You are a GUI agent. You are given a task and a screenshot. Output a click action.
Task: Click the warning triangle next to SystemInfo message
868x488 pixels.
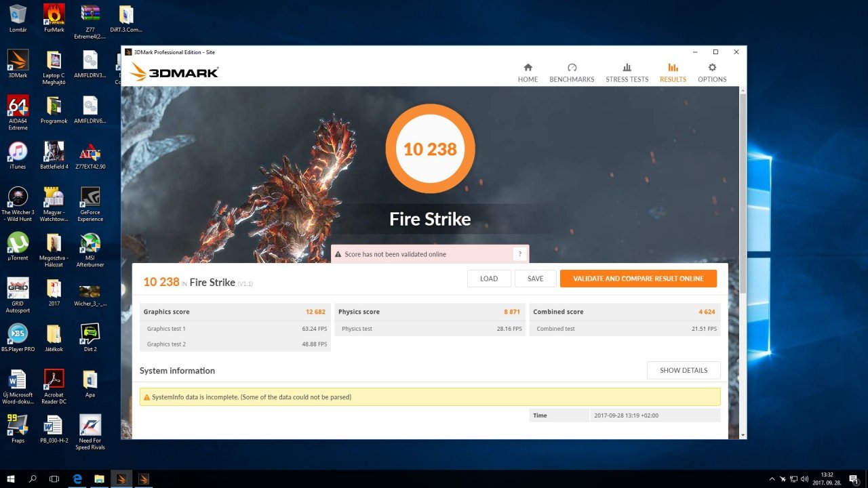(146, 397)
